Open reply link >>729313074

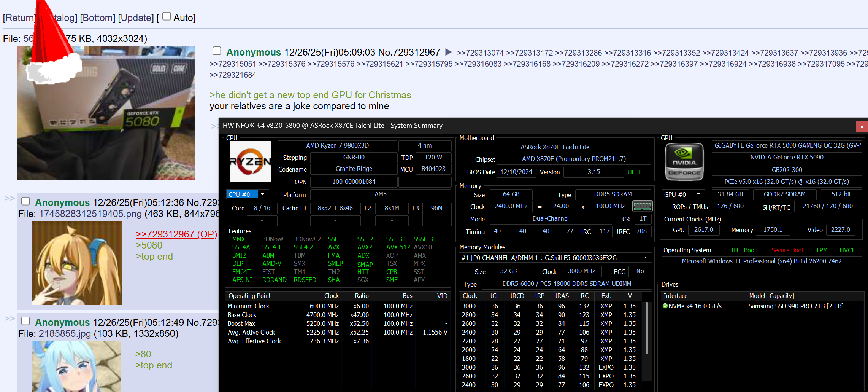(480, 53)
